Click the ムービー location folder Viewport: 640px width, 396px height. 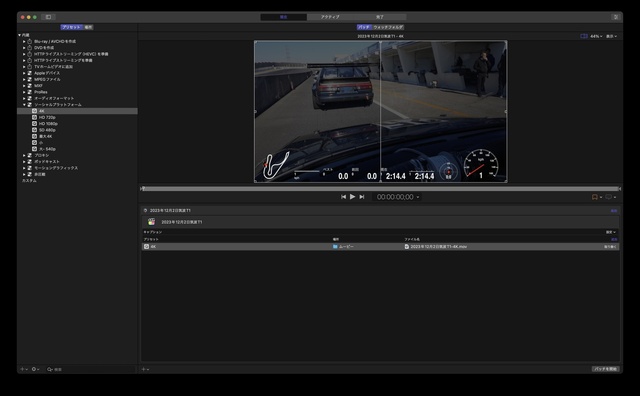(343, 247)
